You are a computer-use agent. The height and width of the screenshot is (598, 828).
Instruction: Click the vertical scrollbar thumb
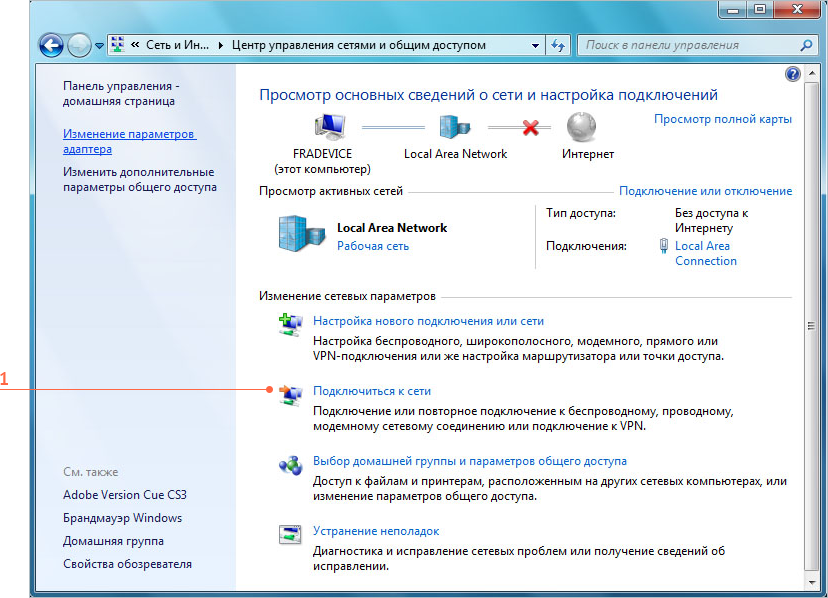tap(812, 325)
